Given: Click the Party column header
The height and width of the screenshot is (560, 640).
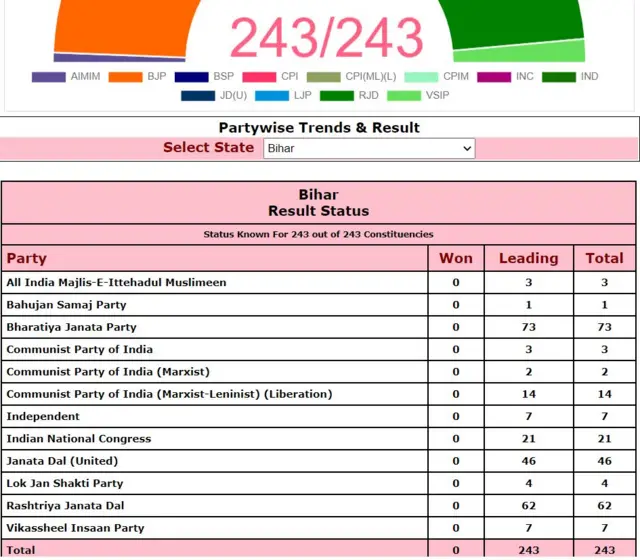Looking at the screenshot, I should pyautogui.click(x=27, y=258).
